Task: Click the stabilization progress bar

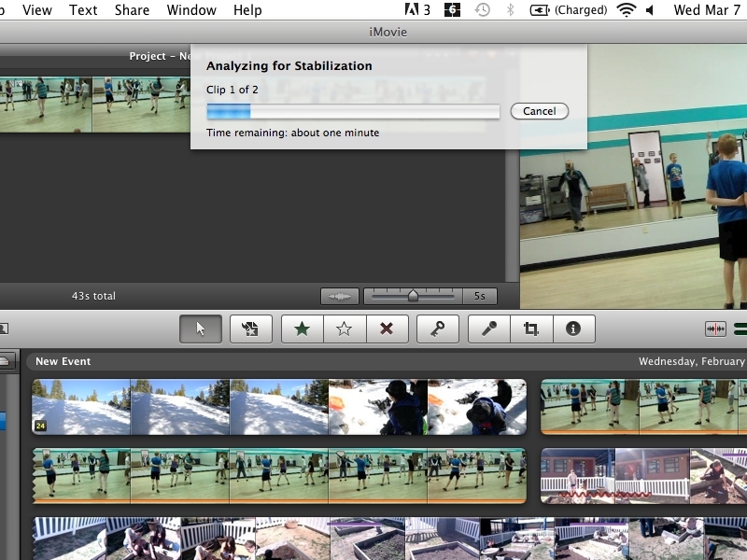Action: pos(353,111)
